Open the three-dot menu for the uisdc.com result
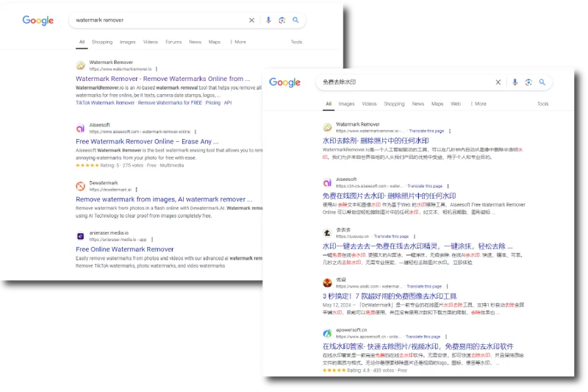The width and height of the screenshot is (588, 392). [447, 286]
